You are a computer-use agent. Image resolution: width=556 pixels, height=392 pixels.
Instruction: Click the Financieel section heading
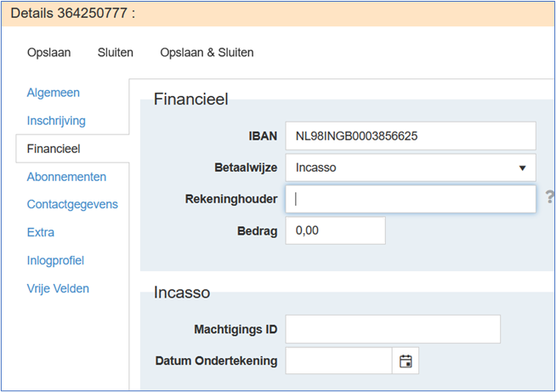[x=190, y=99]
